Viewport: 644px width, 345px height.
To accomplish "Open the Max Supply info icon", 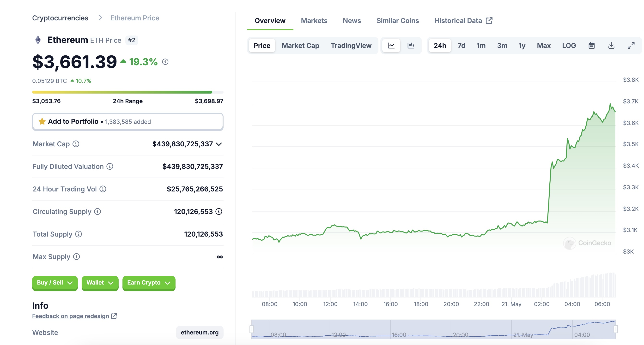I will click(77, 256).
